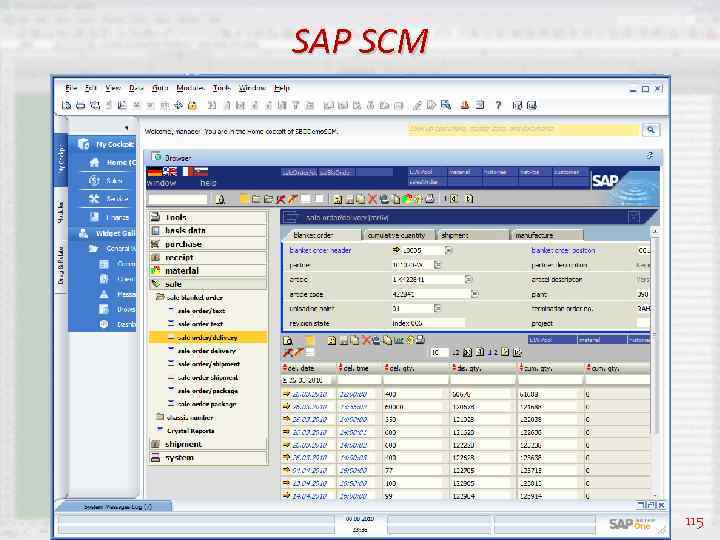Switch to blanket order tab
This screenshot has height=540, width=720.
[320, 235]
